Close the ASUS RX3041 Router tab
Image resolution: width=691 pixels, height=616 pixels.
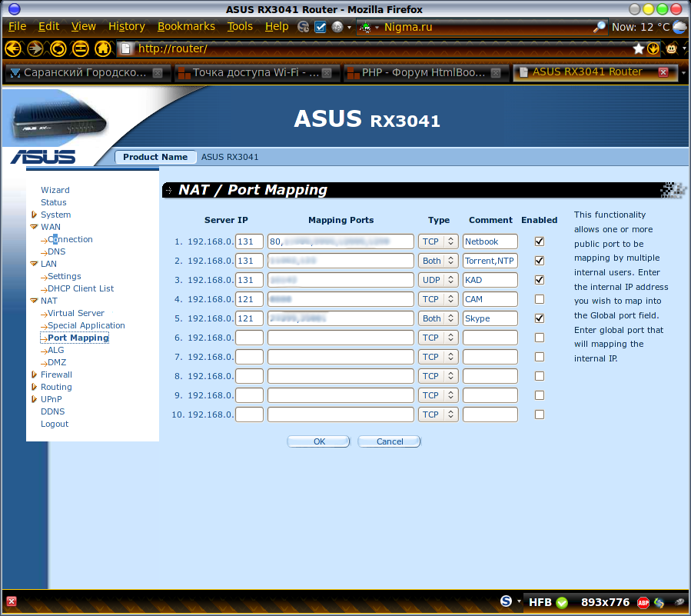pyautogui.click(x=663, y=72)
